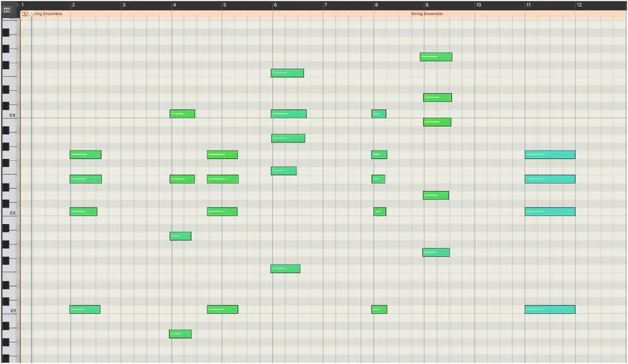Select the G2 note before bar 5
The height and width of the screenshot is (364, 628).
click(x=222, y=154)
